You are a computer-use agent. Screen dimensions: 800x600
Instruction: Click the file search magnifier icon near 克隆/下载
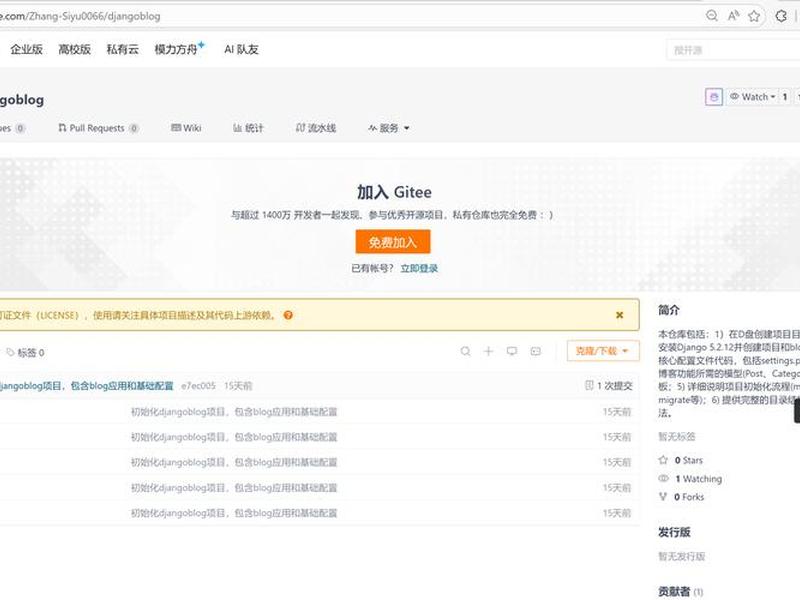(465, 351)
